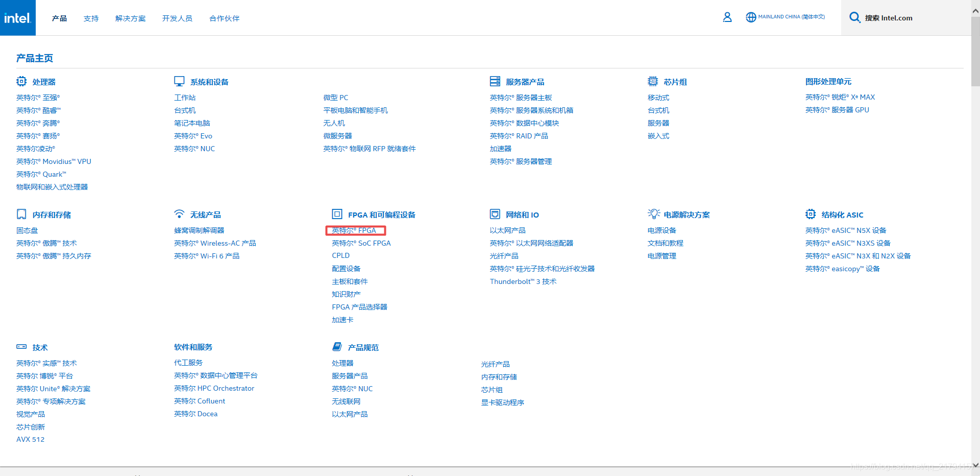Screen dimensions: 980x476
Task: Open the 合作伙伴 menu
Action: [x=225, y=18]
